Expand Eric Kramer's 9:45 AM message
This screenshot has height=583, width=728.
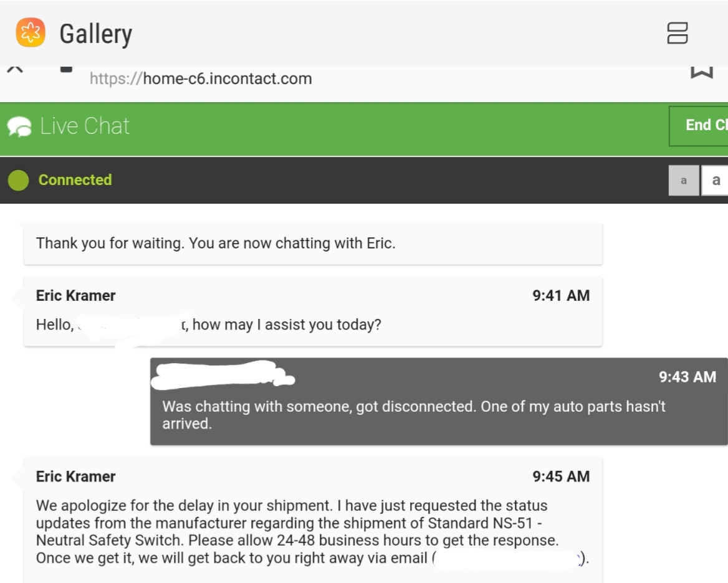pos(312,523)
